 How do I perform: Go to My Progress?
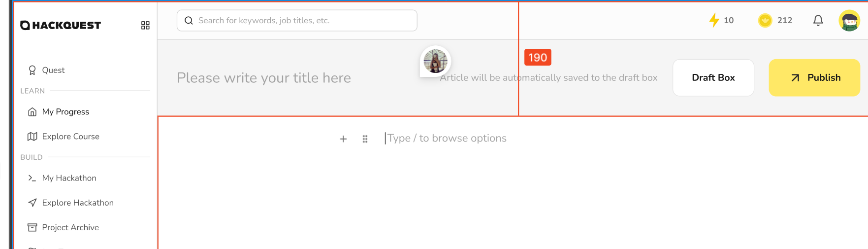[65, 112]
